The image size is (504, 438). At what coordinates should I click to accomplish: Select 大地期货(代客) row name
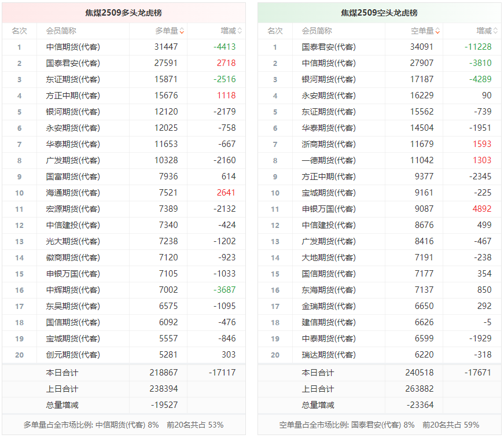(329, 257)
